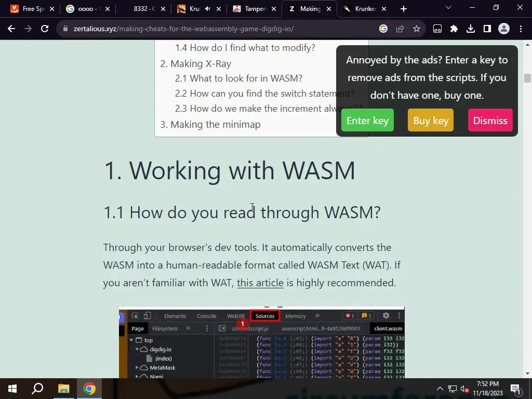Close the Free Sp tab
This screenshot has width=532, height=399.
coord(52,9)
